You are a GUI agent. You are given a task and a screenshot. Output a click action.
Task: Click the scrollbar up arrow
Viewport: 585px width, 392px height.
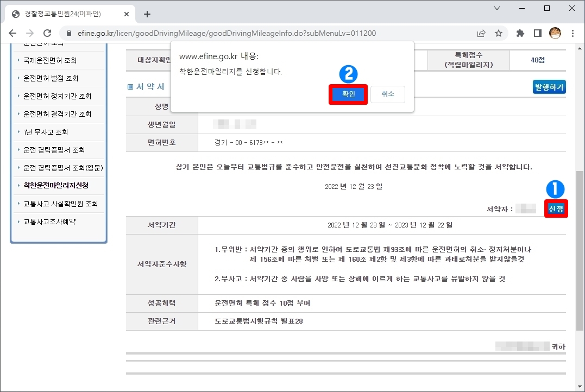click(580, 48)
